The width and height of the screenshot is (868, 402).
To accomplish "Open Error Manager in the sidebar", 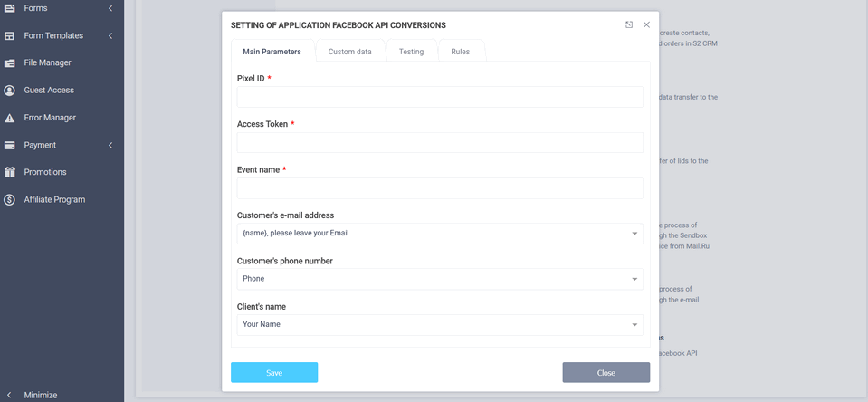I will 50,118.
